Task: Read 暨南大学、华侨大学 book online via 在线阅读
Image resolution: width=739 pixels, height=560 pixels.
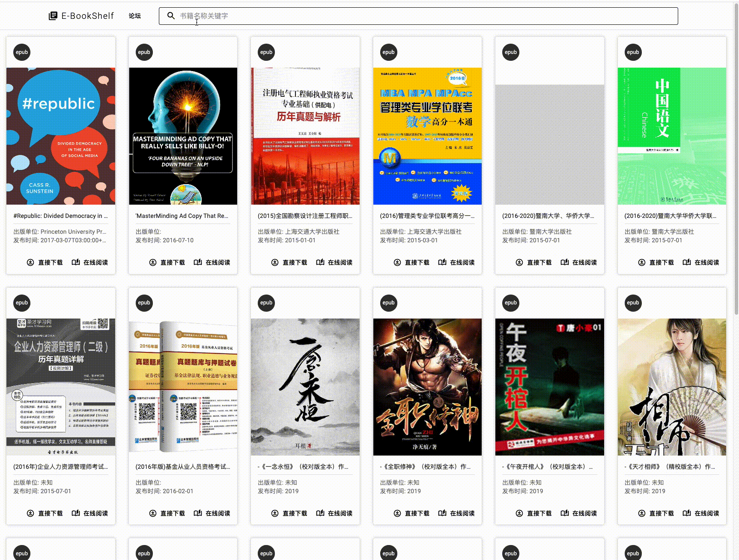Action: click(579, 262)
